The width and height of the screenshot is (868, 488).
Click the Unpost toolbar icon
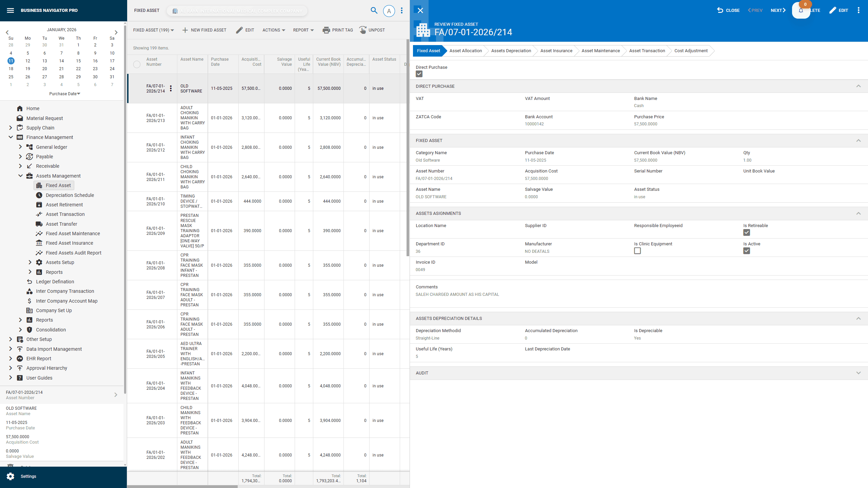363,30
